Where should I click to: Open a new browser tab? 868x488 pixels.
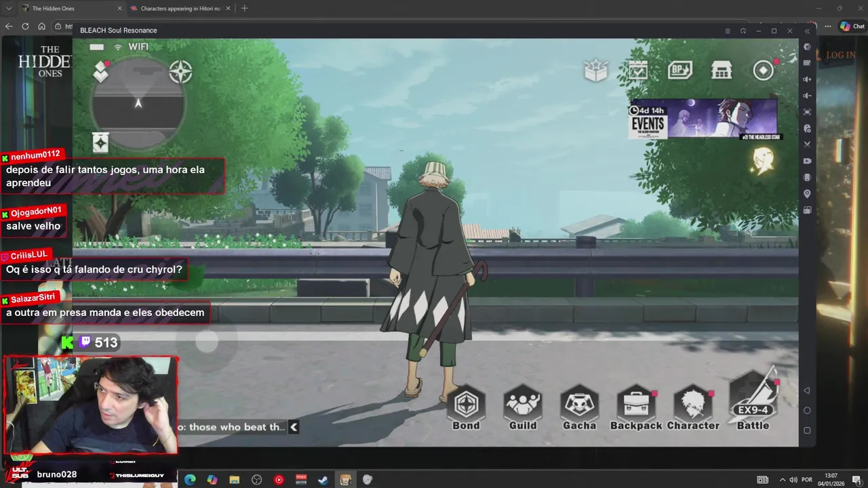click(x=244, y=8)
